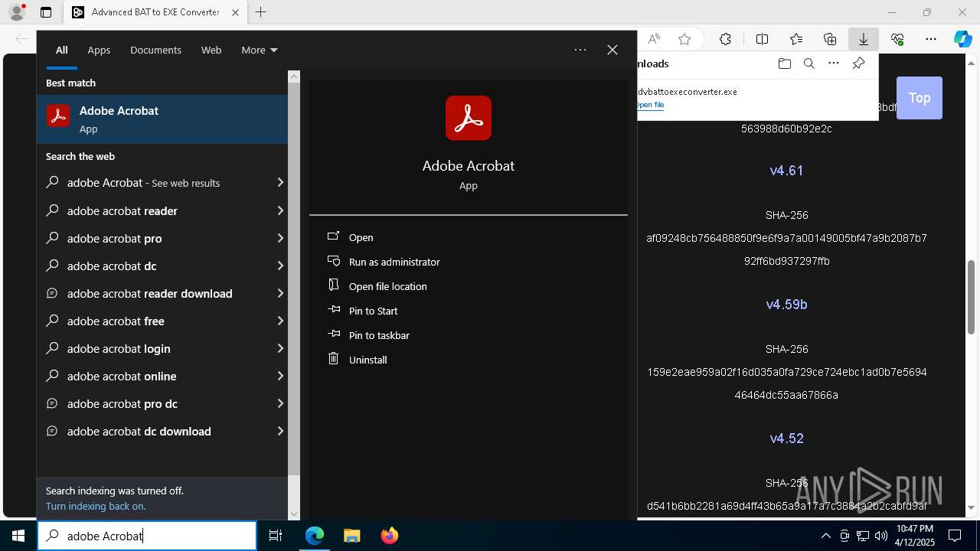
Task: Click Read aloud icon in Edge toolbar
Action: pos(654,39)
